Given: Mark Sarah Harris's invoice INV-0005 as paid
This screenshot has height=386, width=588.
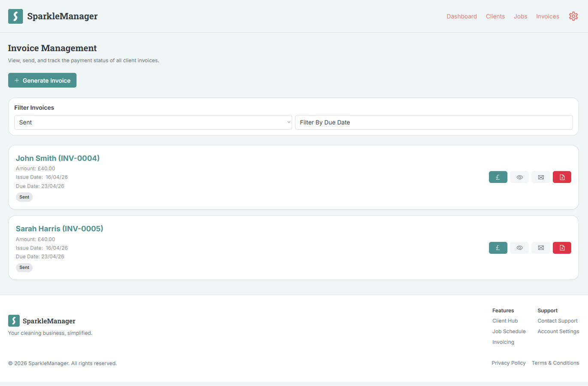Looking at the screenshot, I should point(498,248).
